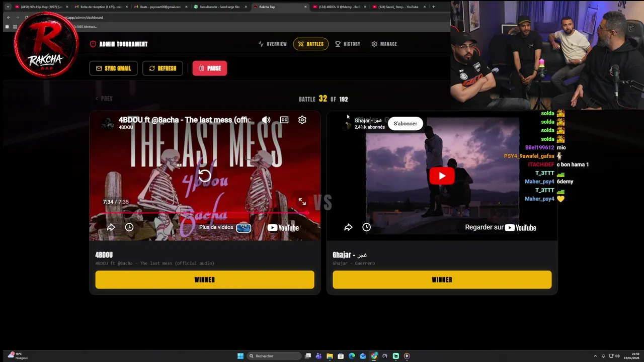This screenshot has height=362, width=644.
Task: Replay the 4BDOU video
Action: [205, 175]
